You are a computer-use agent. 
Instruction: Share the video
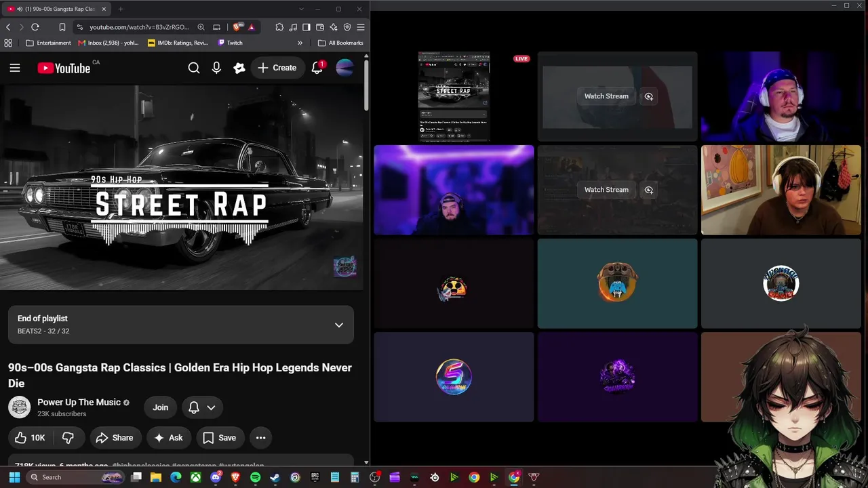pos(115,438)
